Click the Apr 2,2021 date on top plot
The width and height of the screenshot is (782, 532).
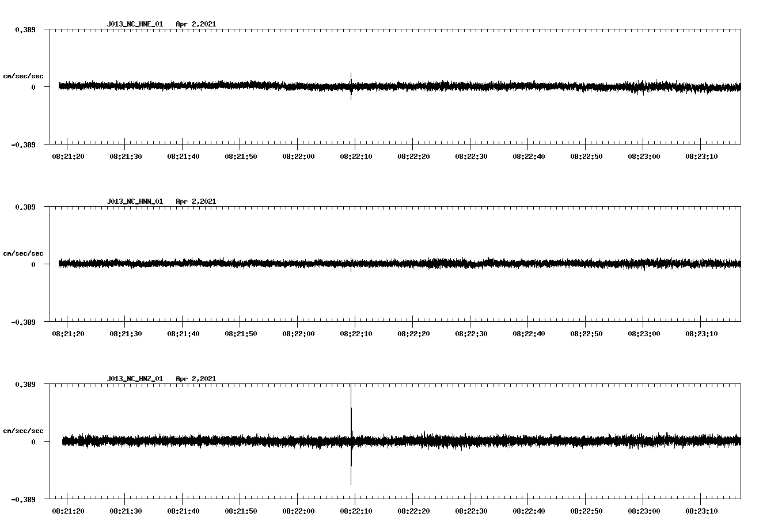[x=196, y=24]
